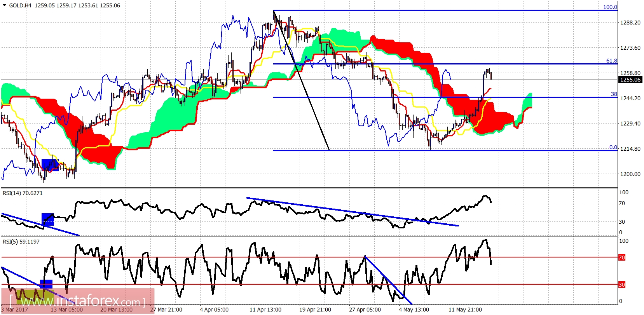Select the blue square marker in RSI(14) panel

click(47, 219)
